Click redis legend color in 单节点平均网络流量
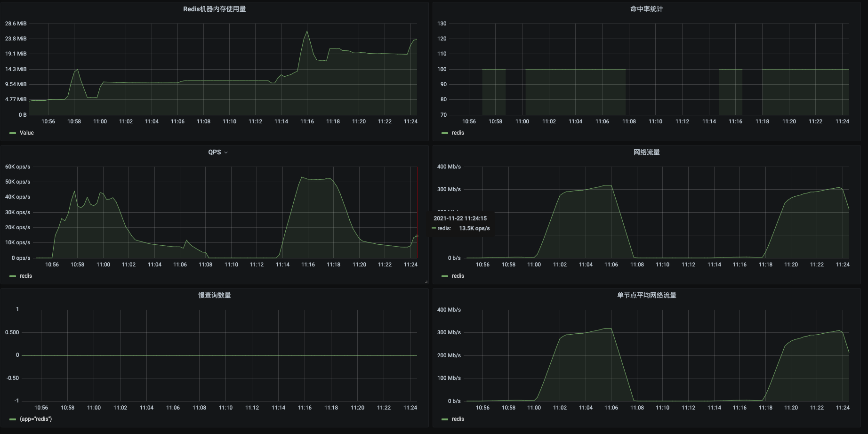Screen dimensions: 868x434 click(x=445, y=419)
